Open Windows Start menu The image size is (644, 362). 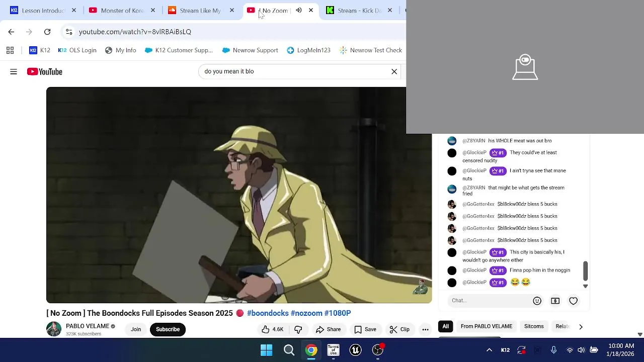pyautogui.click(x=267, y=350)
